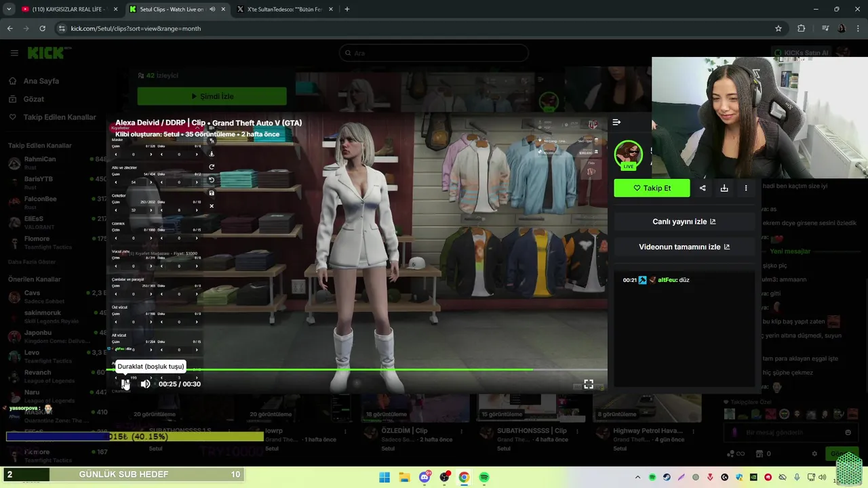Open streamer avatar with LIVE badge
Viewport: 868px width, 488px height.
point(629,155)
